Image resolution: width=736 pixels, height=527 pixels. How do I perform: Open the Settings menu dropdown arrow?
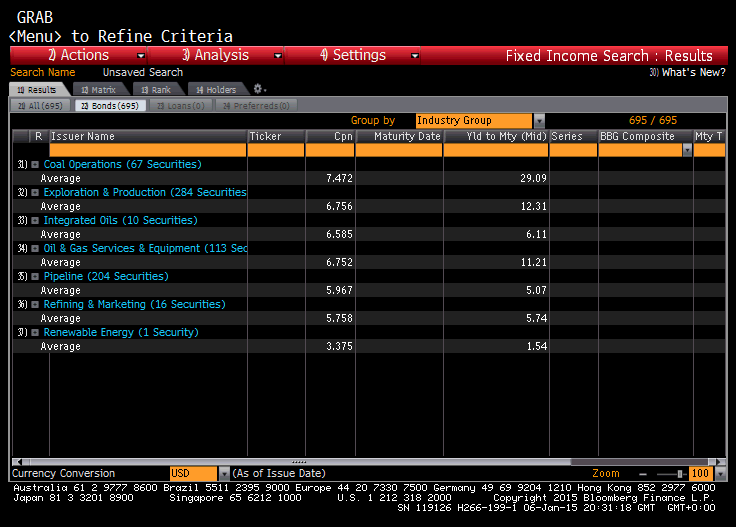point(415,56)
